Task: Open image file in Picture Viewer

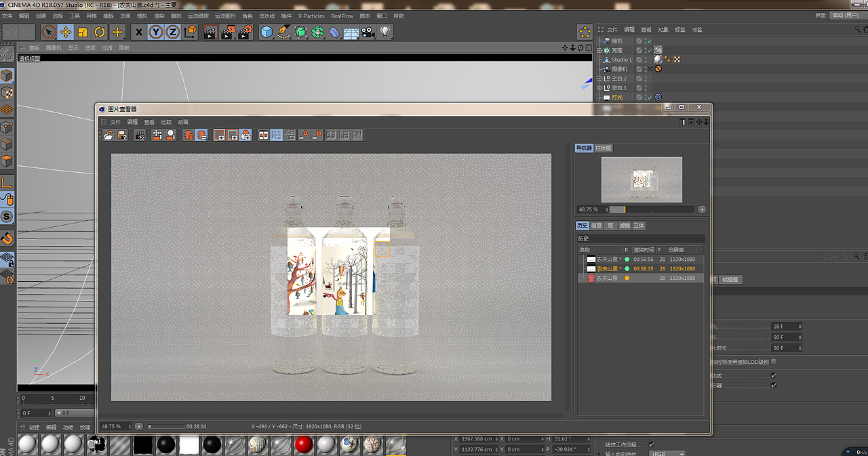Action: click(x=108, y=135)
